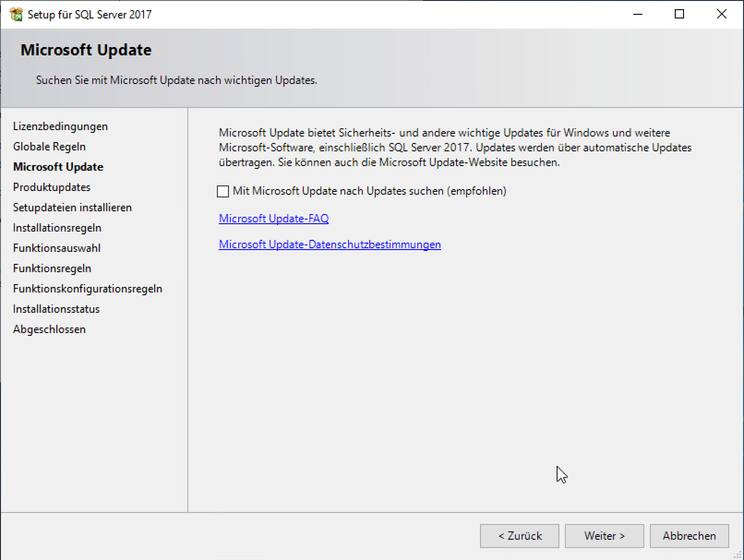This screenshot has height=560, width=744.
Task: Select Setupdateien installieren in sidebar
Action: click(x=72, y=208)
